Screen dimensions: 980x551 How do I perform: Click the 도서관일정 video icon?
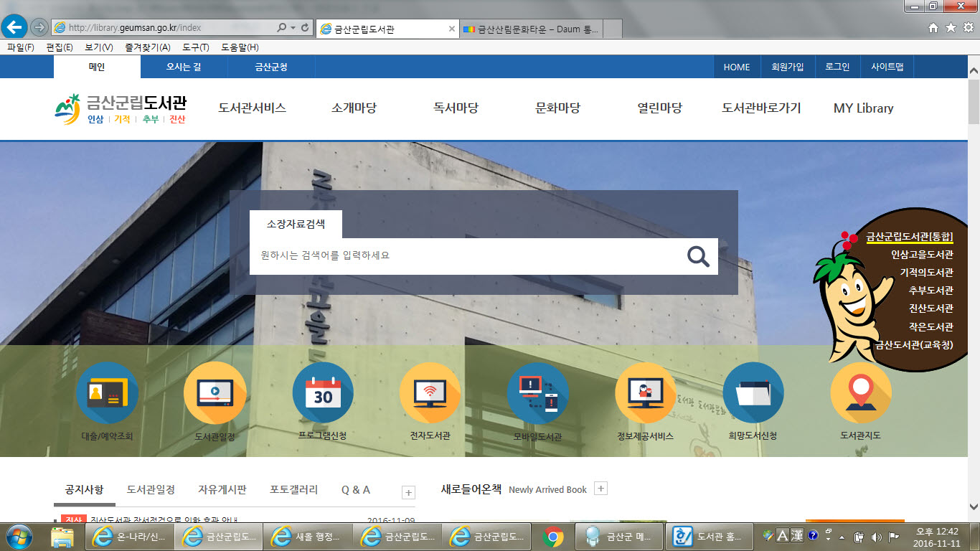(x=215, y=393)
